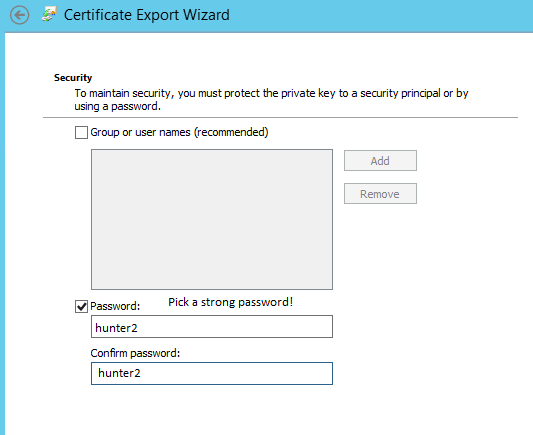Focus the Password field containing hunter2
533x435 pixels.
tap(212, 327)
